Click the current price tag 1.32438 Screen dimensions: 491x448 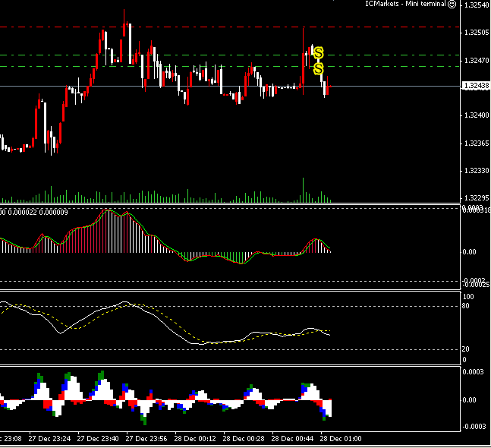pyautogui.click(x=476, y=86)
